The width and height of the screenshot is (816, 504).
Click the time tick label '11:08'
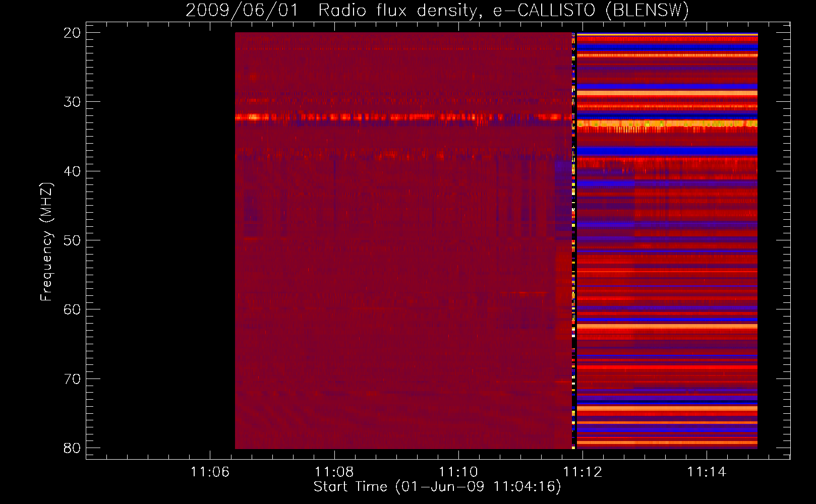334,472
